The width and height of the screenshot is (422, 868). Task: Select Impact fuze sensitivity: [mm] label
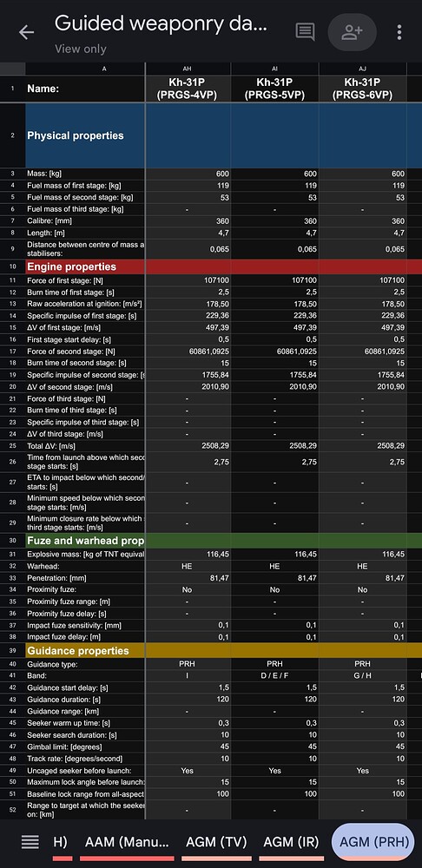(85, 626)
